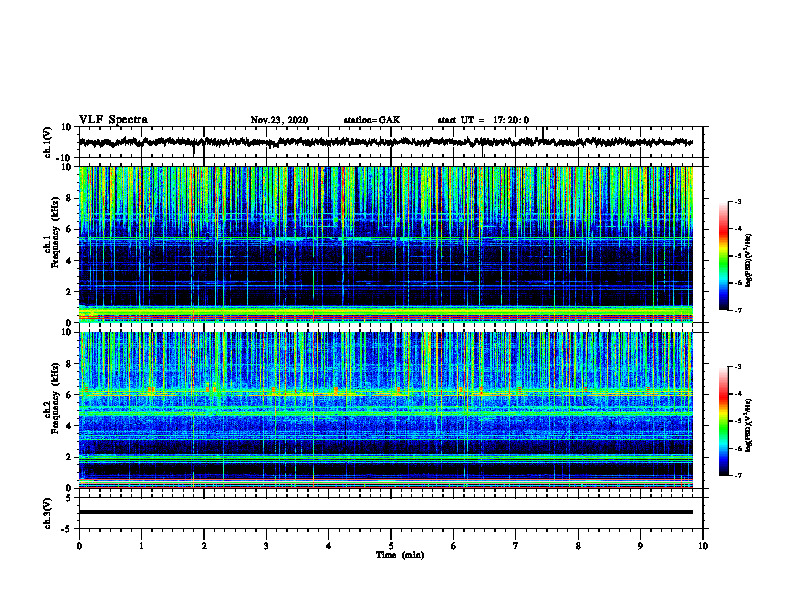Click time axis tick label "2"
The width and height of the screenshot is (792, 612).
pyautogui.click(x=204, y=546)
